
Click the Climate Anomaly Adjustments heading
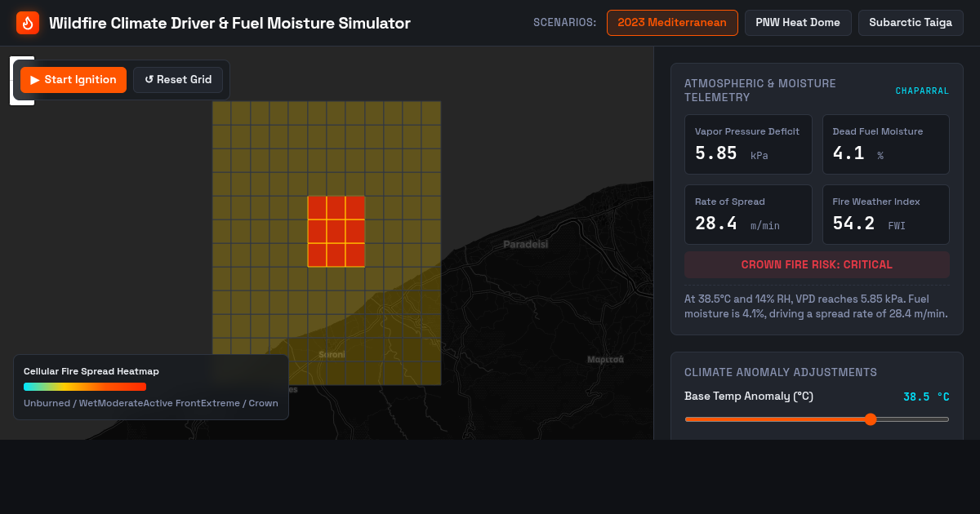coord(781,372)
